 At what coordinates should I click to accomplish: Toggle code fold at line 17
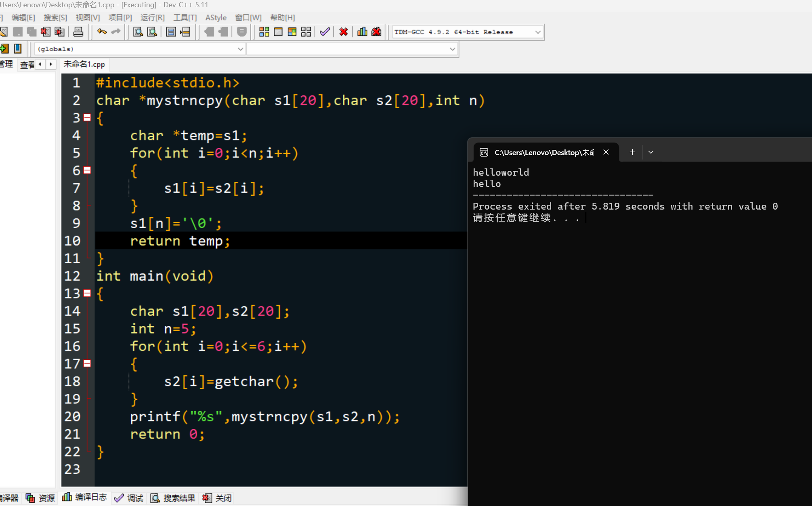87,363
